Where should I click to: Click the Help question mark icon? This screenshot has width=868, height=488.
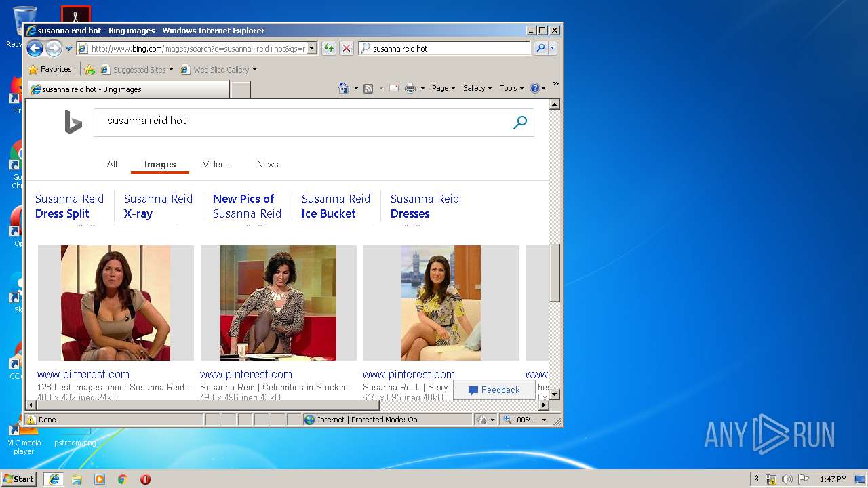534,88
